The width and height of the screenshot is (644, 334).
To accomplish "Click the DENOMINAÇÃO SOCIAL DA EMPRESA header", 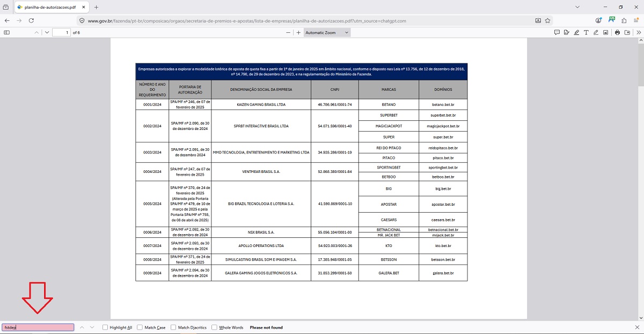I will click(261, 90).
